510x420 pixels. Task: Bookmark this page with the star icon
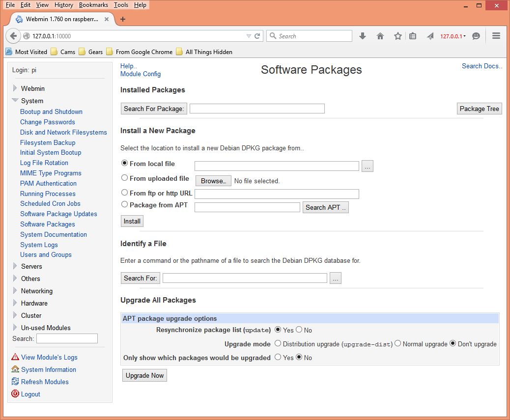pyautogui.click(x=397, y=36)
